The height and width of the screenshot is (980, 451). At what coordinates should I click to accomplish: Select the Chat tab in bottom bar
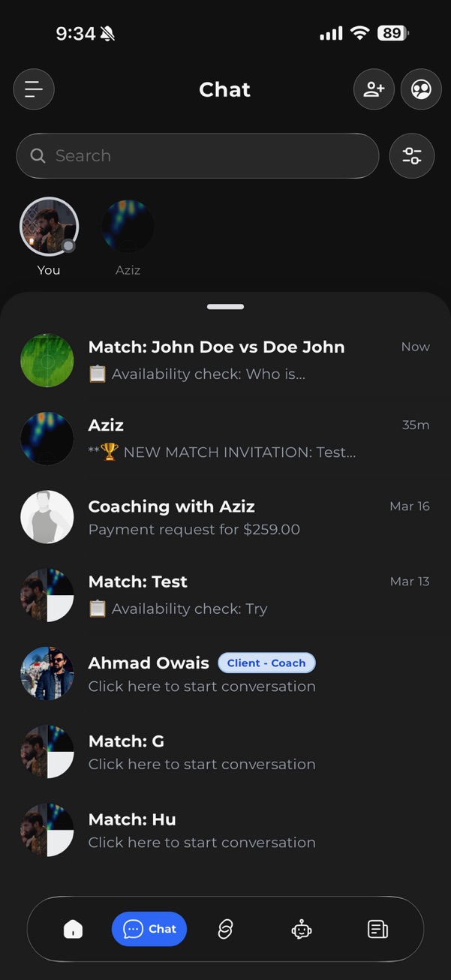149,929
